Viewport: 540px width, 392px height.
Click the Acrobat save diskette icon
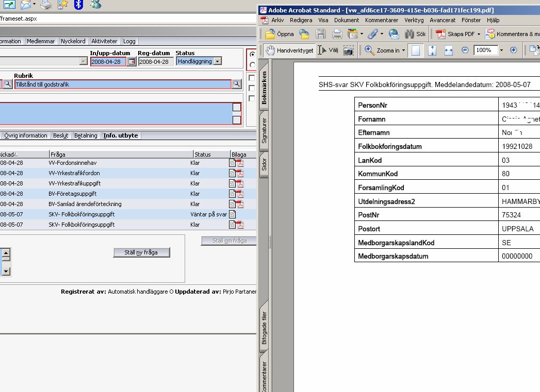pos(321,33)
